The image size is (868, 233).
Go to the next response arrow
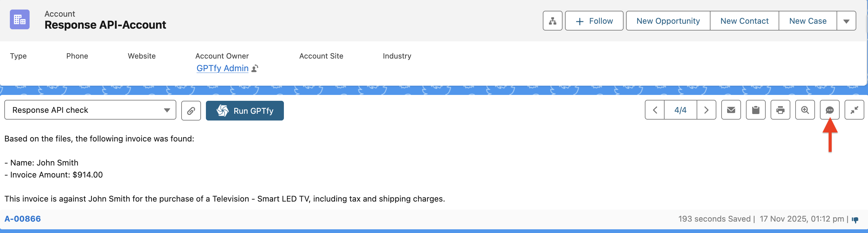[706, 110]
